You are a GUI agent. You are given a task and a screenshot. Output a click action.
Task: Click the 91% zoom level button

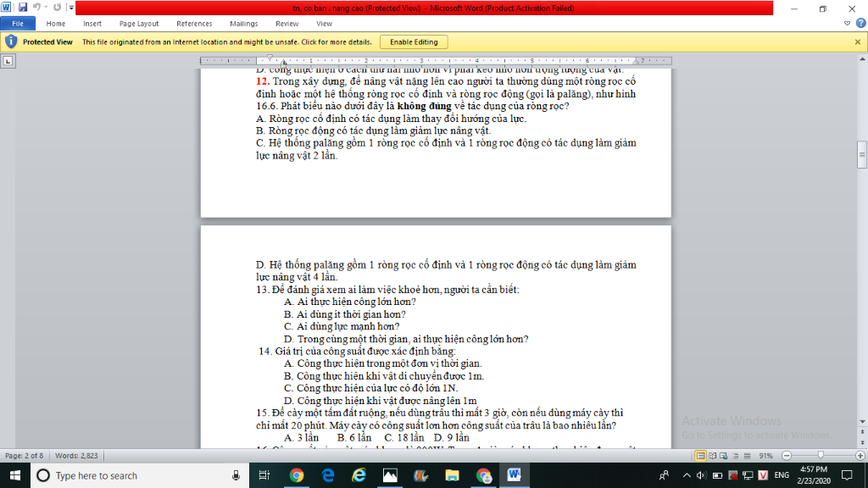click(765, 456)
